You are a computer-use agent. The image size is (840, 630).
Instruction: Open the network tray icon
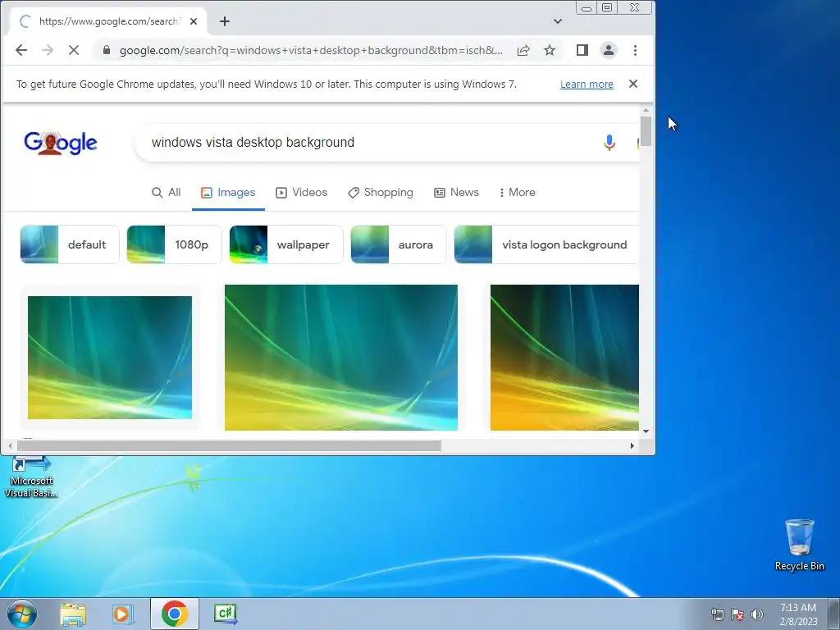pos(717,614)
